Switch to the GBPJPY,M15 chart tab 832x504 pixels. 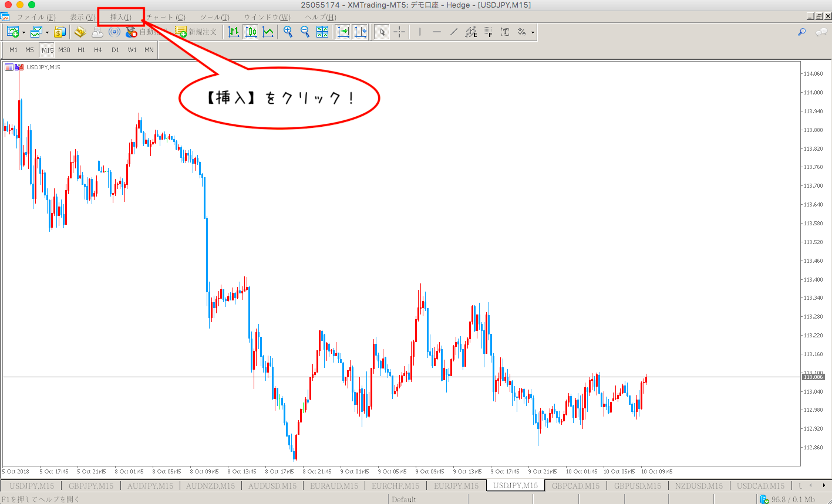(x=90, y=486)
